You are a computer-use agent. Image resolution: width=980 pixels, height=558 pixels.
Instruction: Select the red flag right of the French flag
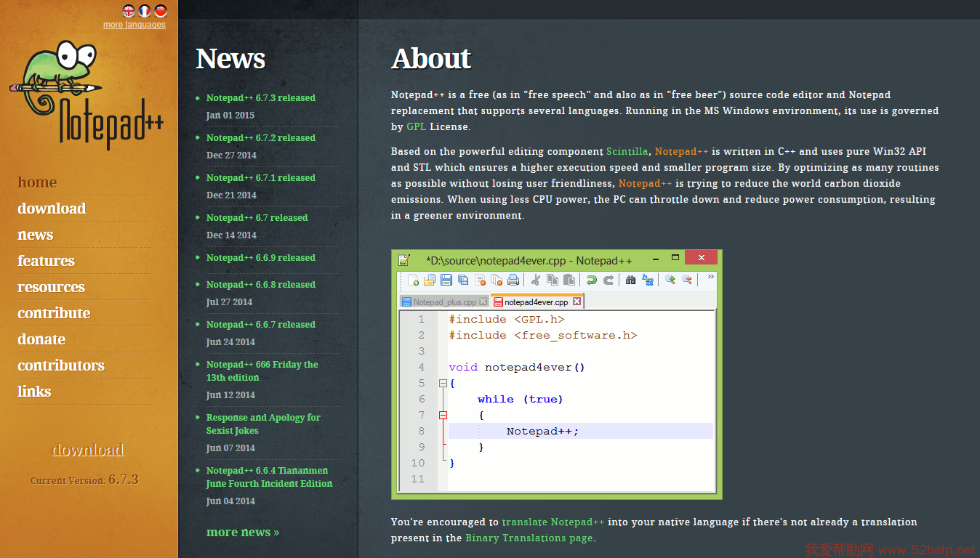(x=161, y=10)
